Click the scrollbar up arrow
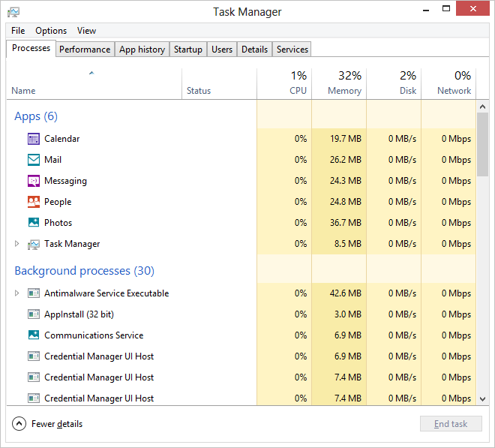The image size is (495, 448). tap(482, 107)
